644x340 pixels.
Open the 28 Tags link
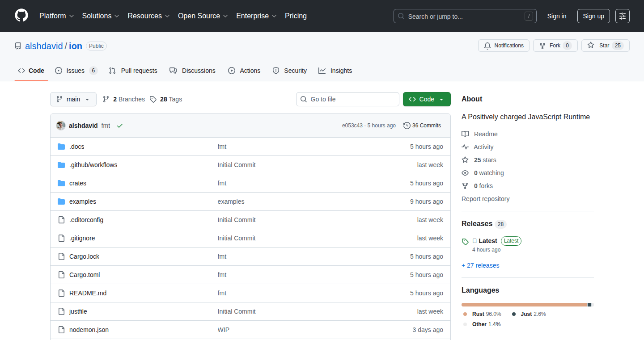[166, 99]
